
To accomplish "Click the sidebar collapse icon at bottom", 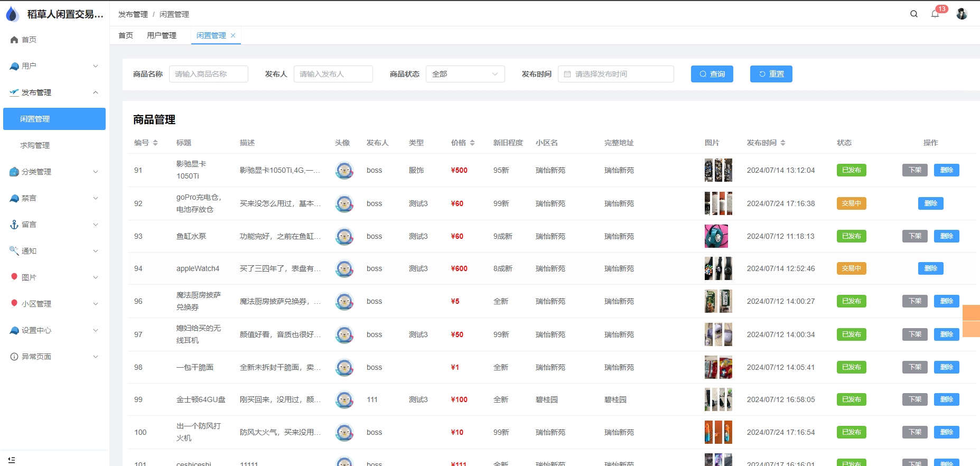I will [x=12, y=460].
